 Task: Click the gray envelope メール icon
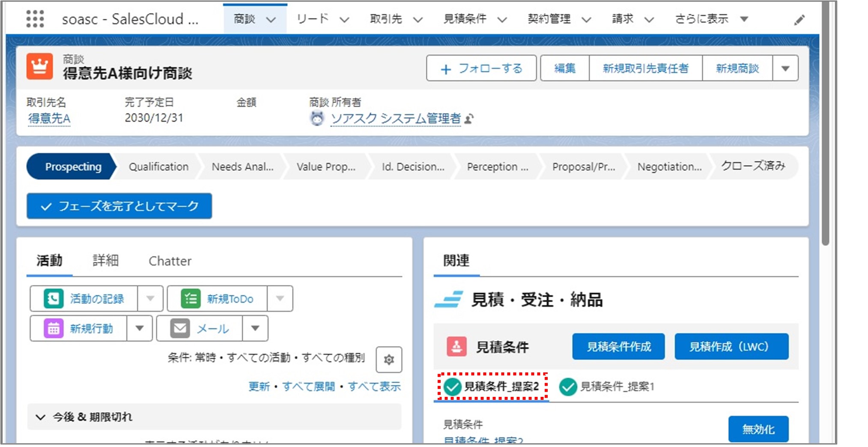click(180, 329)
